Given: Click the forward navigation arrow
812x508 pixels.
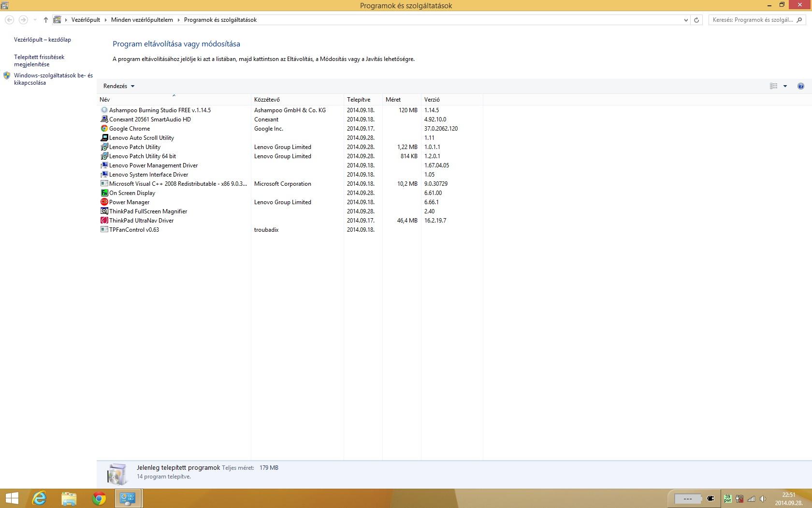Looking at the screenshot, I should pos(23,20).
